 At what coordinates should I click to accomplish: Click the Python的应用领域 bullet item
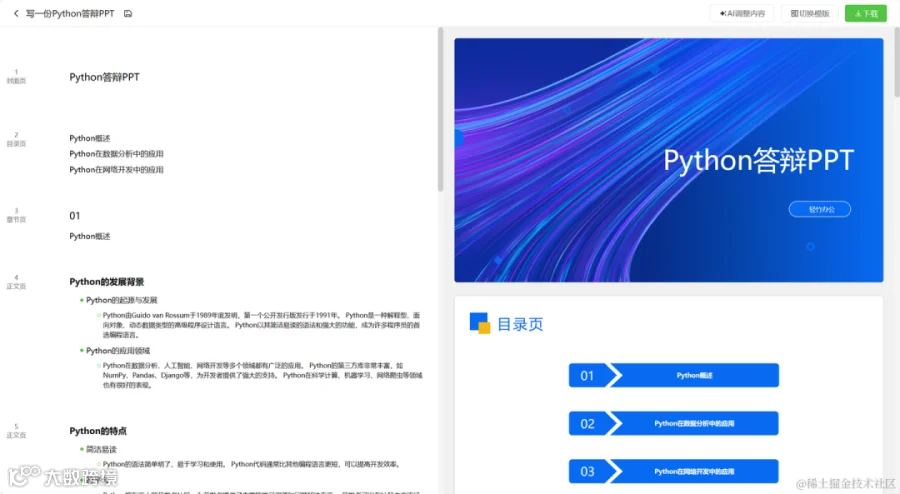point(118,351)
